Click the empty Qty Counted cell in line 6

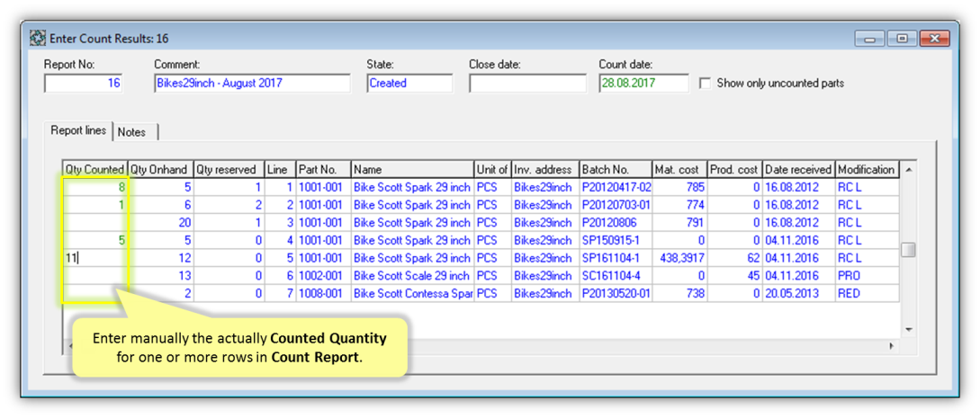click(x=95, y=276)
